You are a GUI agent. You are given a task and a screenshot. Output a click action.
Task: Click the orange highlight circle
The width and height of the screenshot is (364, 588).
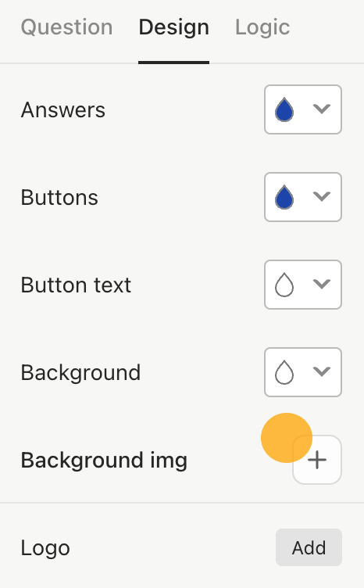tap(287, 438)
